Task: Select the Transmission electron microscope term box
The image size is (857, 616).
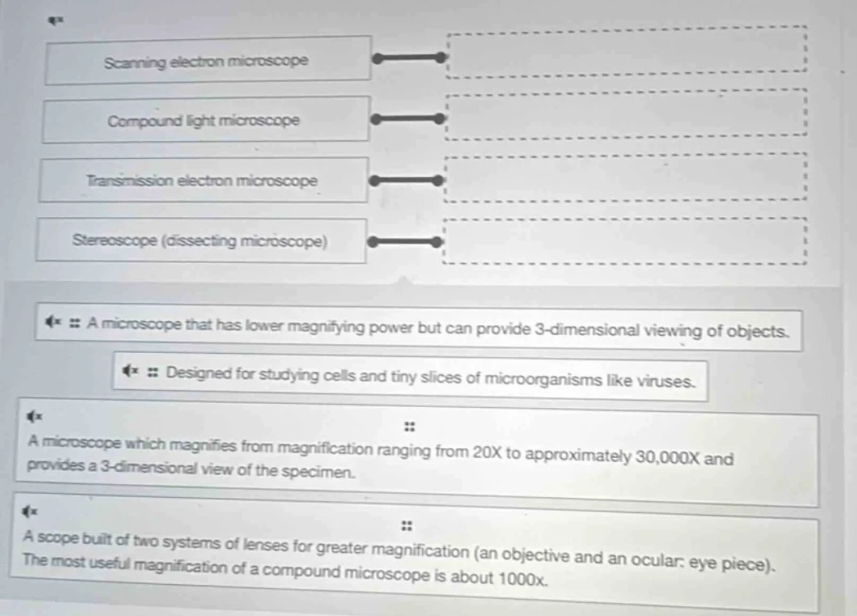Action: click(202, 180)
